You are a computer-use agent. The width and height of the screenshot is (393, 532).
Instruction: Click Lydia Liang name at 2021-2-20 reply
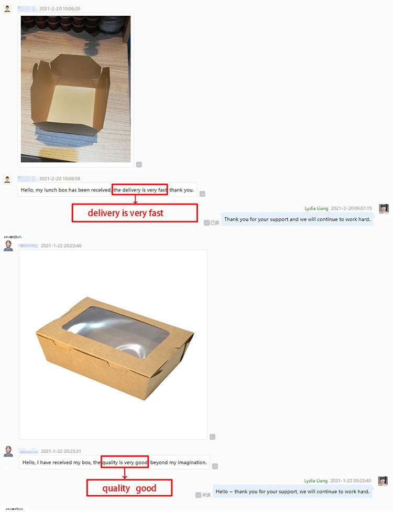316,208
